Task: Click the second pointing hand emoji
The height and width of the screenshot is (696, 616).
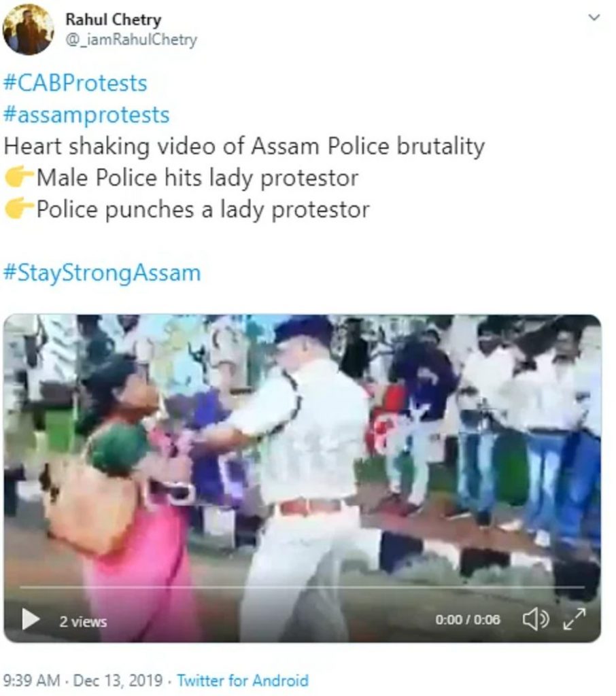Action: (19, 209)
